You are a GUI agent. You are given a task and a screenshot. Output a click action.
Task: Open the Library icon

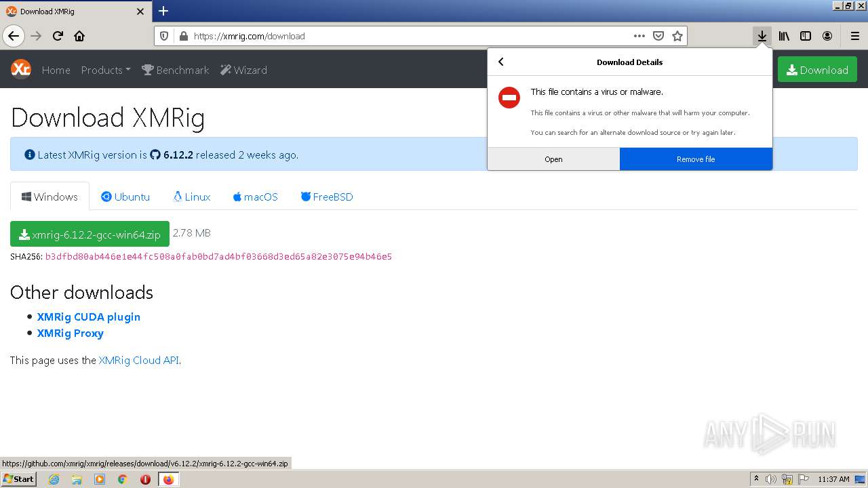(784, 36)
